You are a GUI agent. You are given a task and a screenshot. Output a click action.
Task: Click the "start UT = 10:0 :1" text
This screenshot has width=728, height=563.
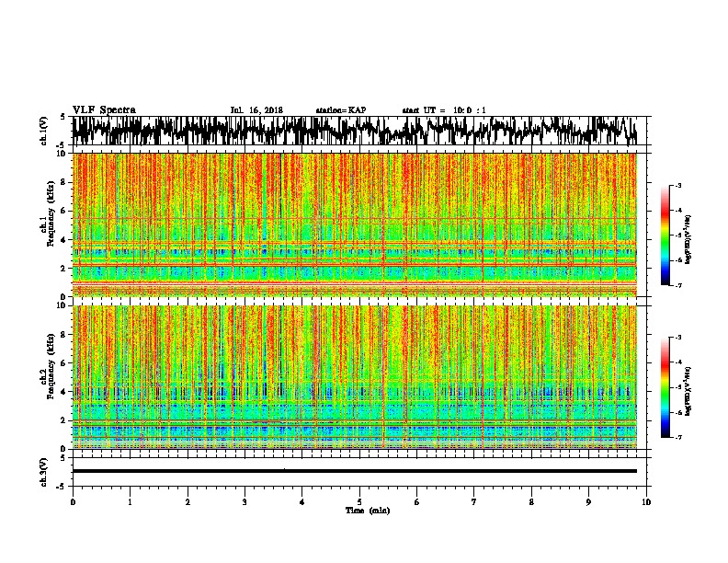click(444, 110)
